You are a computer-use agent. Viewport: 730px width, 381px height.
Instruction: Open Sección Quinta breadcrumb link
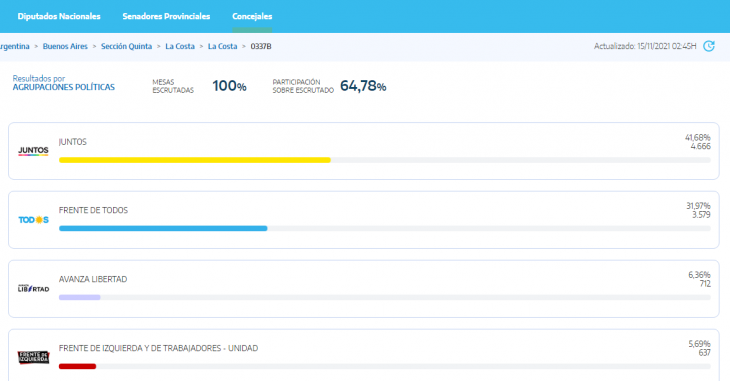126,46
